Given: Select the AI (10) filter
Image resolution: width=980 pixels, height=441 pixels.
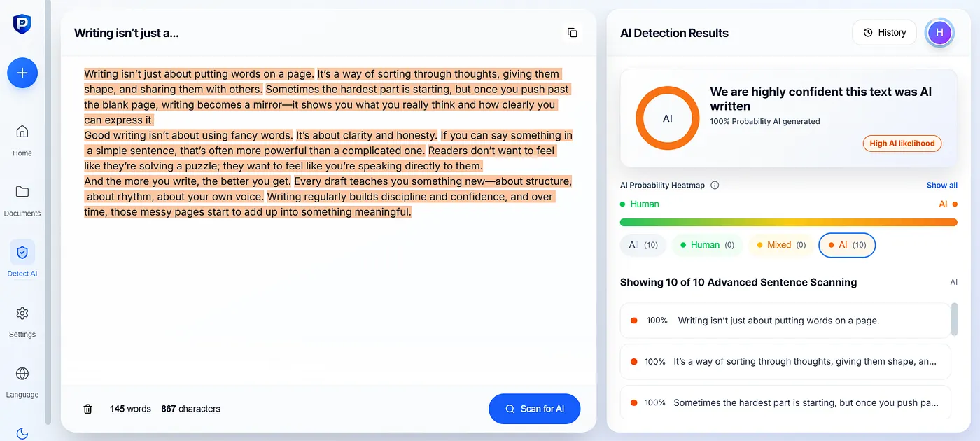Looking at the screenshot, I should [847, 245].
